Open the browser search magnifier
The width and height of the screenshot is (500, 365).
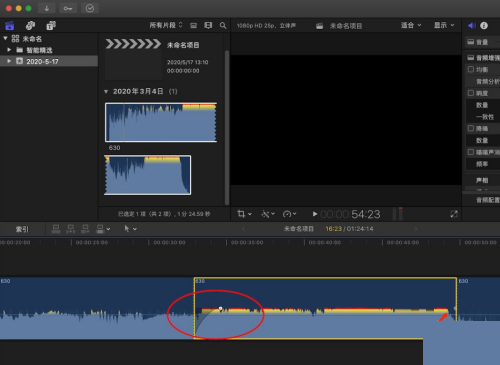pos(223,25)
